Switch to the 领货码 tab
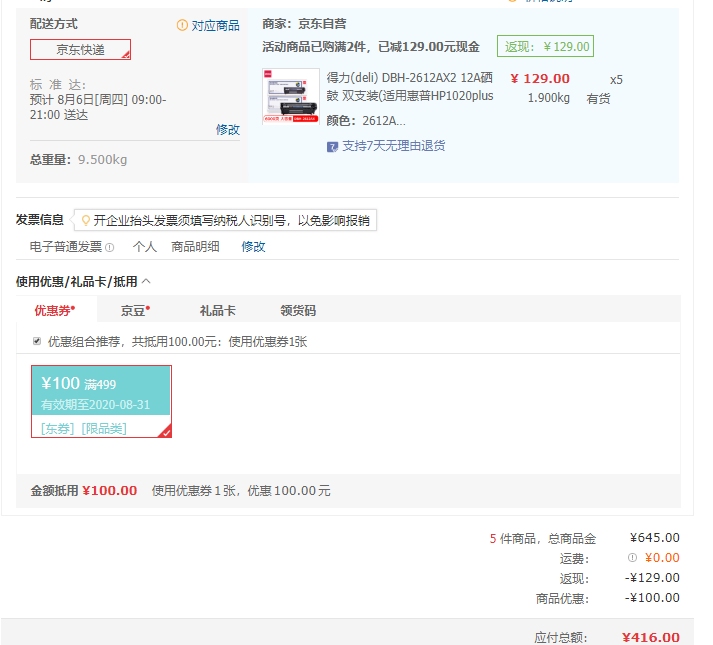The image size is (713, 645). pyautogui.click(x=298, y=310)
